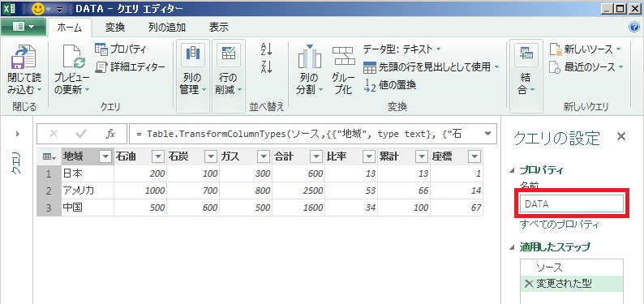644x304 pixels.
Task: Select row number 3
Action: pos(49,208)
